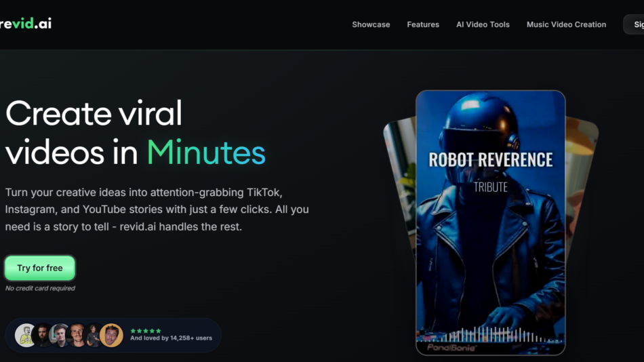Click the 'Create viral' headline text
The image size is (644, 362).
pyautogui.click(x=94, y=113)
